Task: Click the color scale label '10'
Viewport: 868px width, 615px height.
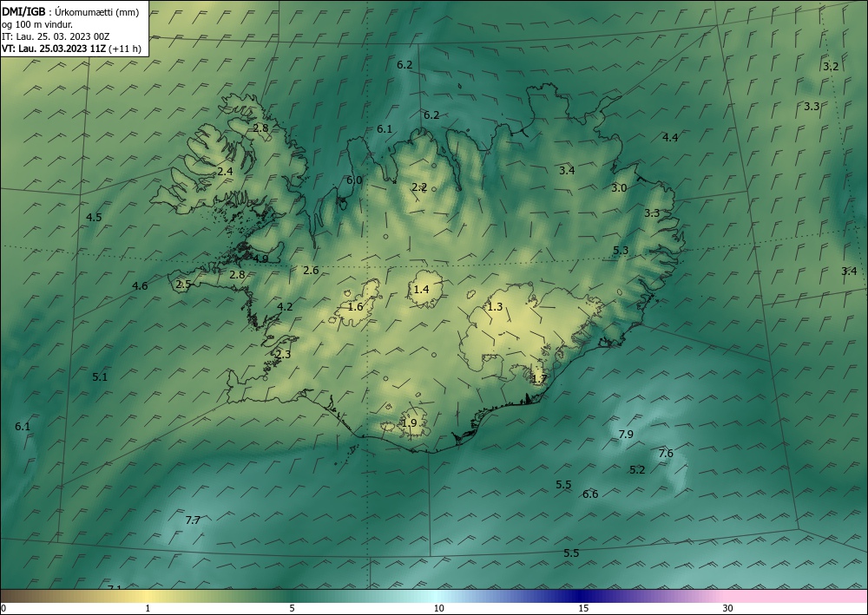Action: tap(438, 608)
